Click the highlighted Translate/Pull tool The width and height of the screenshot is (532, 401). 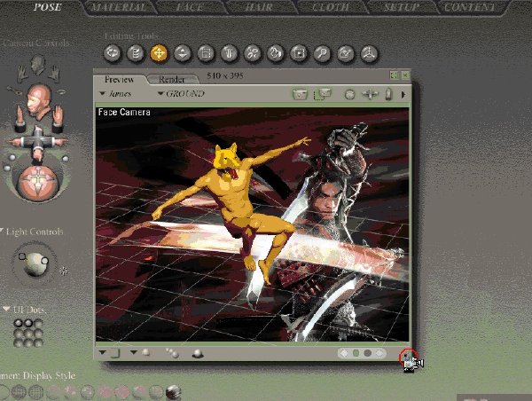click(159, 53)
